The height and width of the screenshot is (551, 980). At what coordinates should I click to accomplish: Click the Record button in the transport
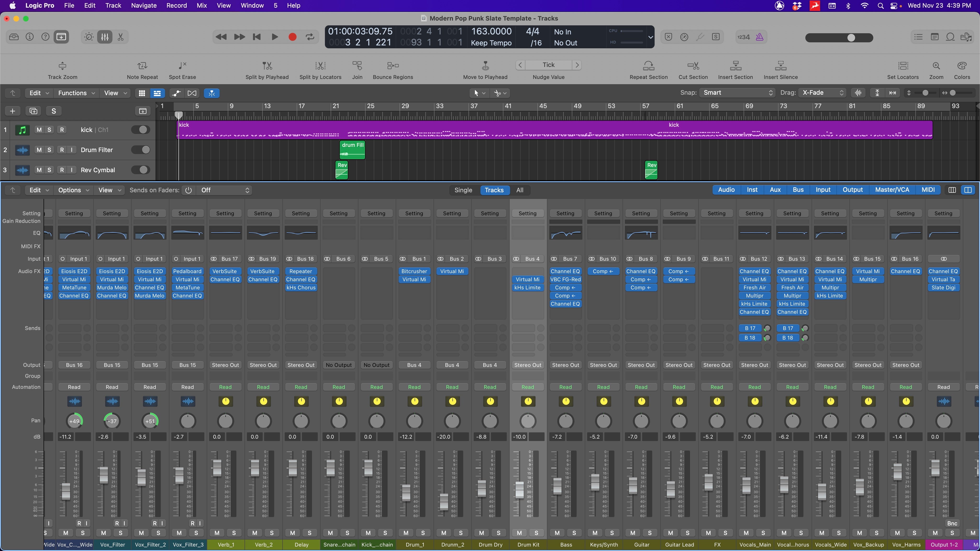click(292, 37)
